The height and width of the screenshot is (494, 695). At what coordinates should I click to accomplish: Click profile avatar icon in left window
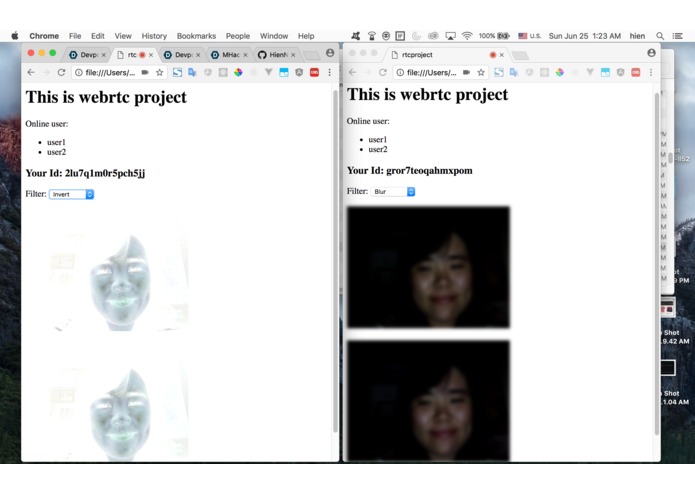coord(330,53)
